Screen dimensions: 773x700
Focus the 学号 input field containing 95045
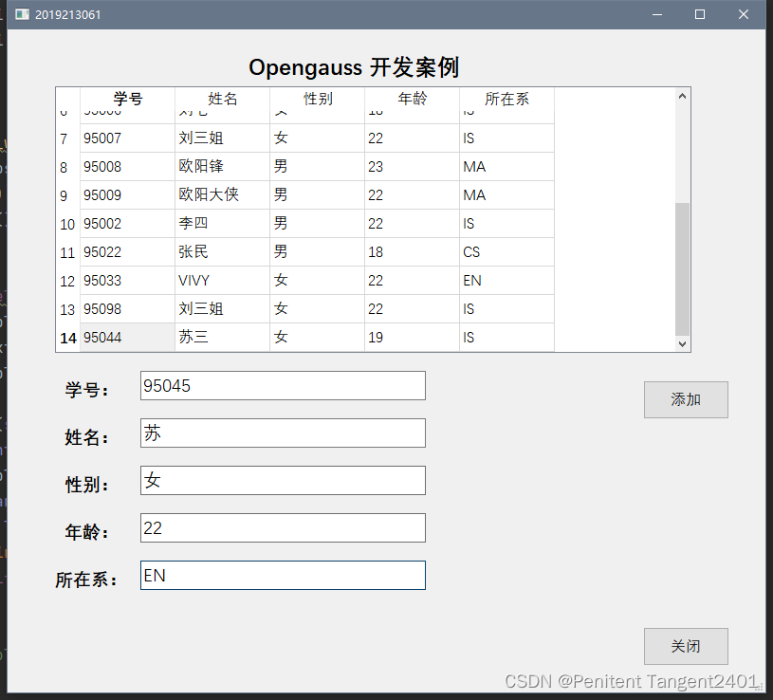pos(283,385)
